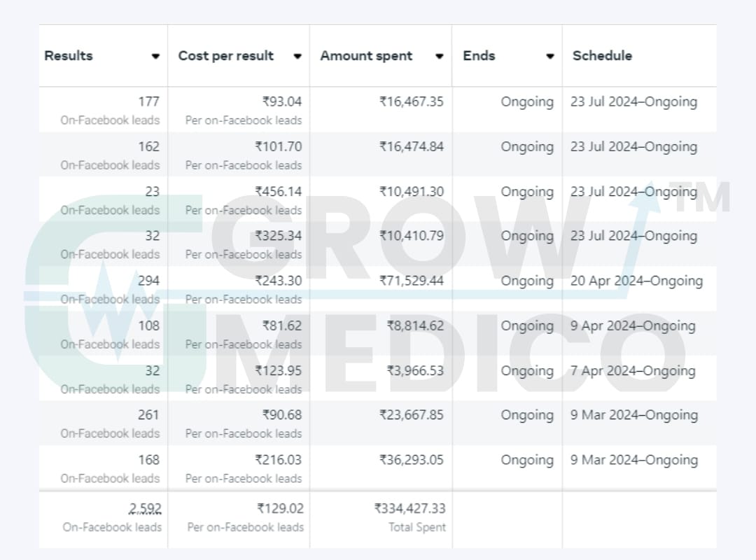Click the ₹36,293.05 amount spent cell
756x560 pixels.
tap(412, 460)
